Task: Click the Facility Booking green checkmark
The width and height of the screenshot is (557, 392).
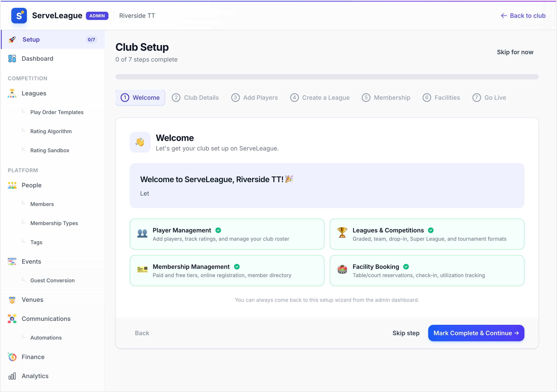Action: point(406,267)
